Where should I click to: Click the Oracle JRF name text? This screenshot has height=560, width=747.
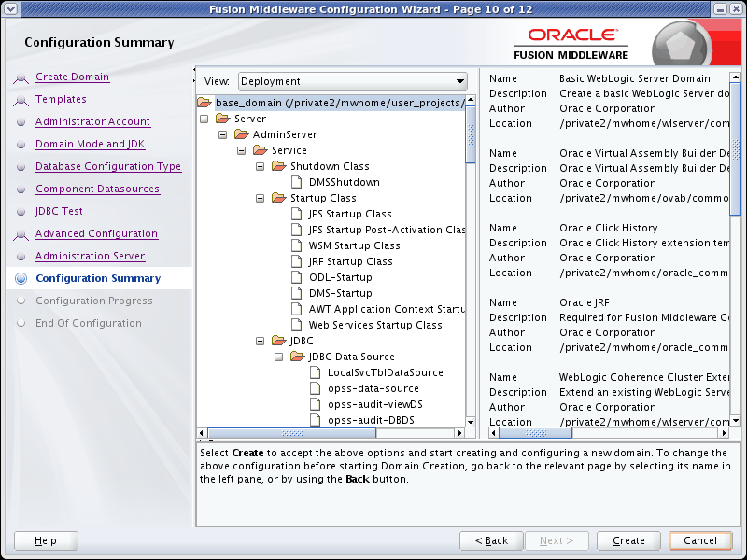pos(585,302)
